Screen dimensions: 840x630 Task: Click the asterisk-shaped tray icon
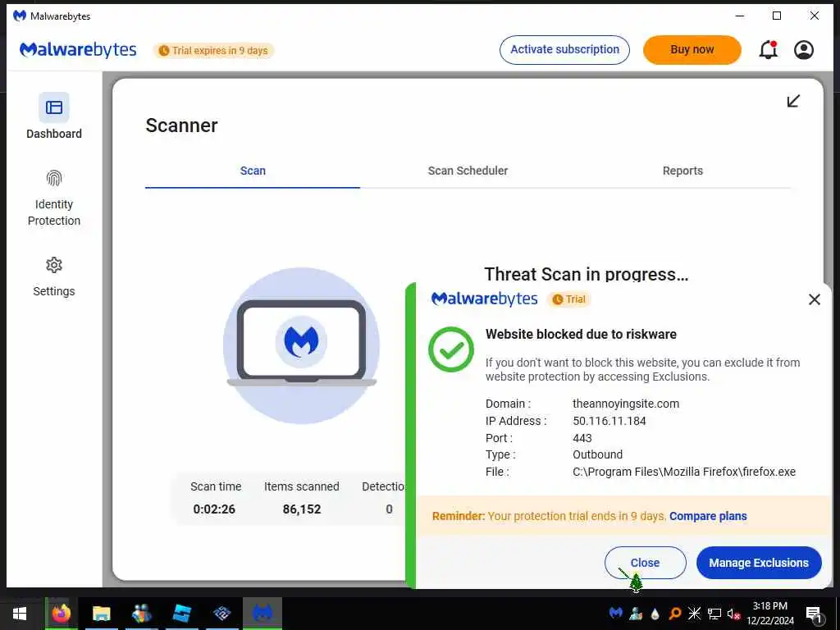point(694,614)
